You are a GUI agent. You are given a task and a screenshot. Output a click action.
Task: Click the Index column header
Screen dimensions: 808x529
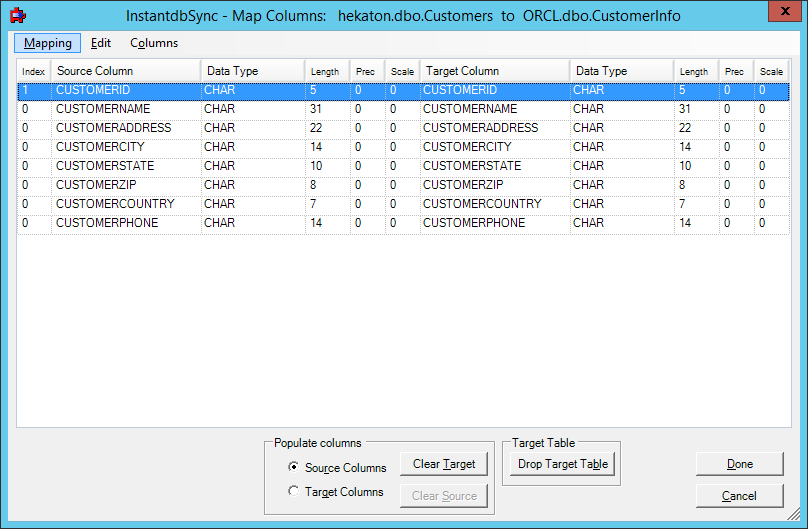pyautogui.click(x=34, y=71)
